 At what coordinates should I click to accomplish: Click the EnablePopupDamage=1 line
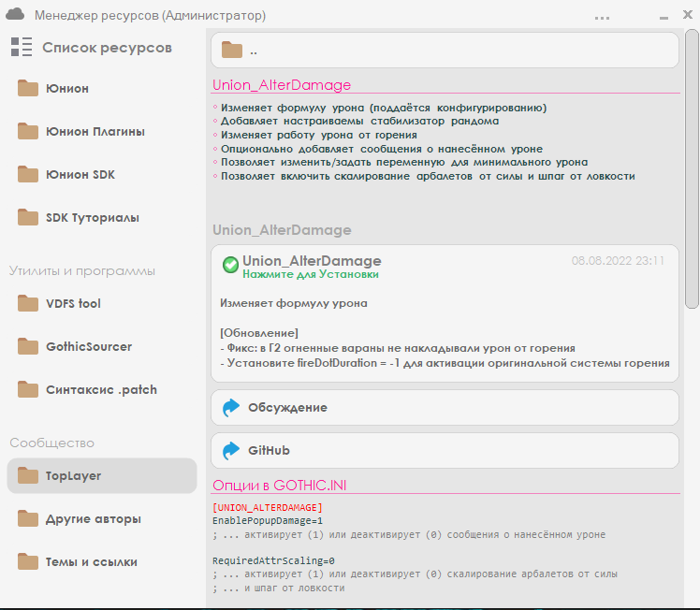pyautogui.click(x=268, y=521)
